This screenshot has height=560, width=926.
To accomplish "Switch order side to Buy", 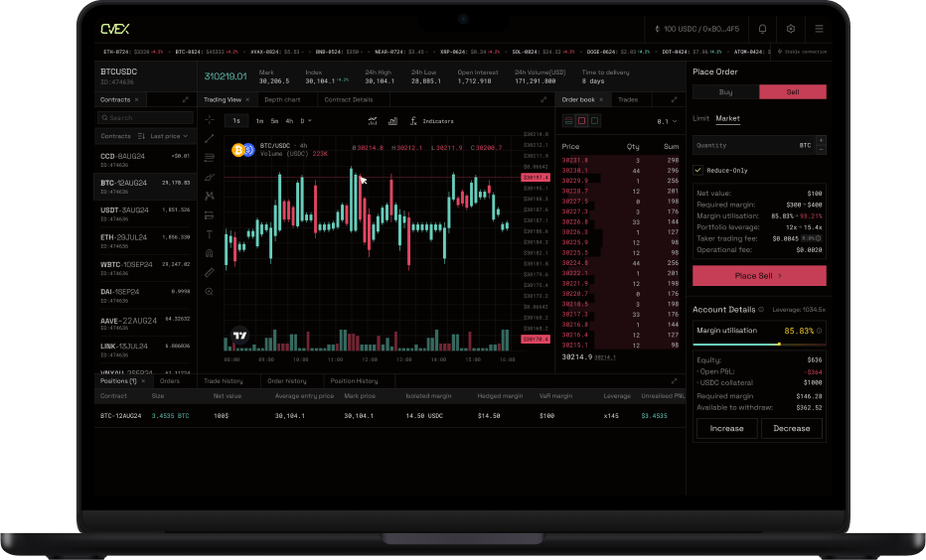I will (725, 92).
